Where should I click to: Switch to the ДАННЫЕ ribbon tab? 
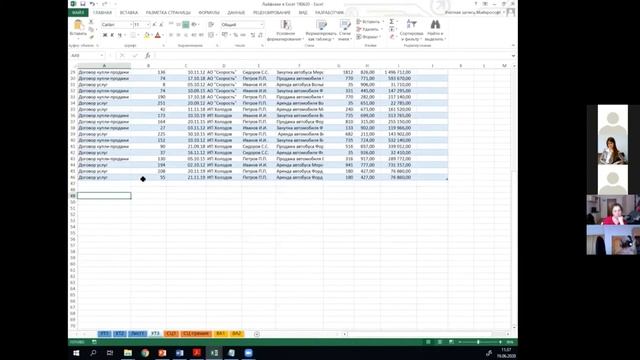pos(236,13)
